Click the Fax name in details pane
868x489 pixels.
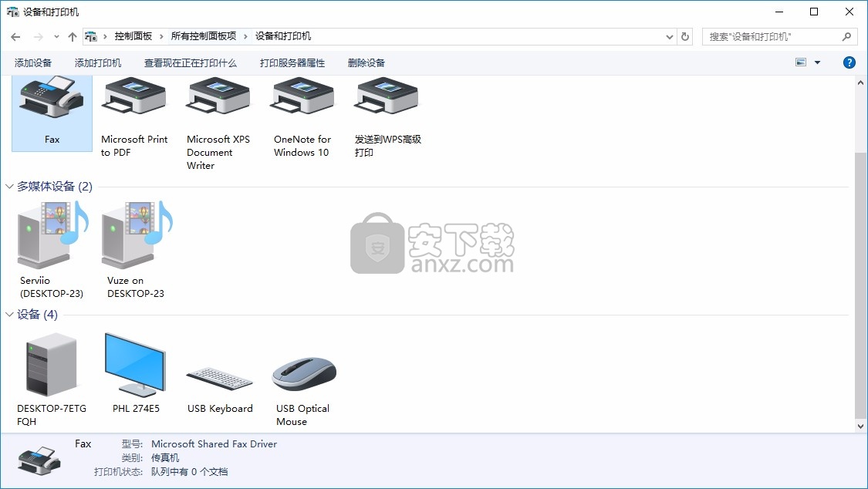tap(83, 444)
